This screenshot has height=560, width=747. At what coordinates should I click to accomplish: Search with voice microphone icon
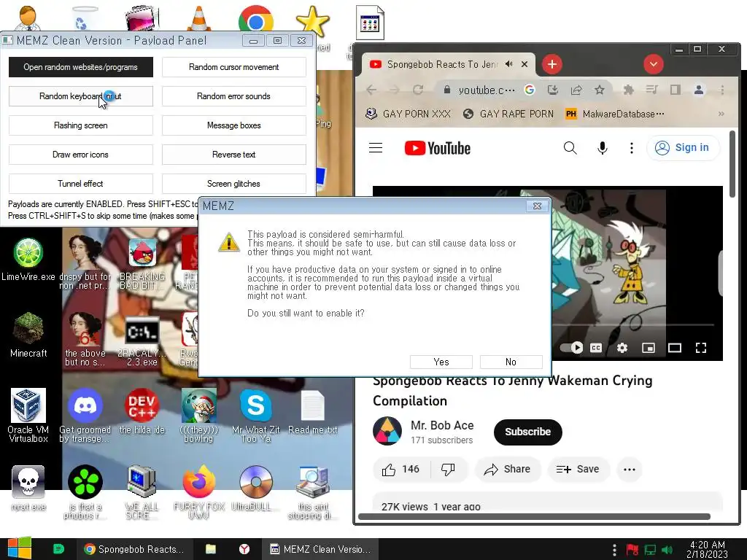(x=602, y=148)
